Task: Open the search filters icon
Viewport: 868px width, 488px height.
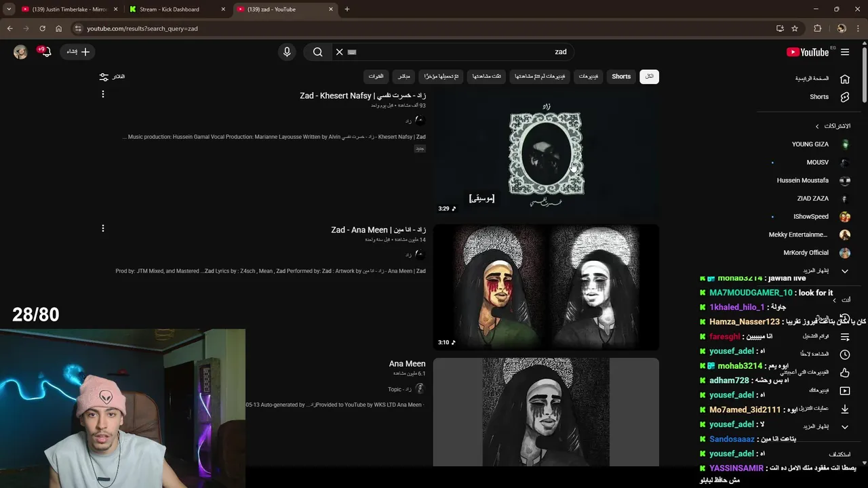Action: point(104,77)
